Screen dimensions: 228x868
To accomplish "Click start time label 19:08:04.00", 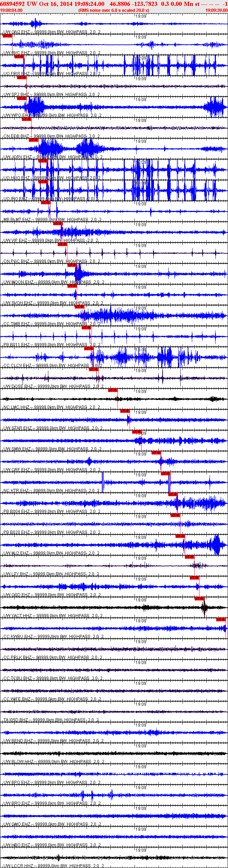I will 11,10.
